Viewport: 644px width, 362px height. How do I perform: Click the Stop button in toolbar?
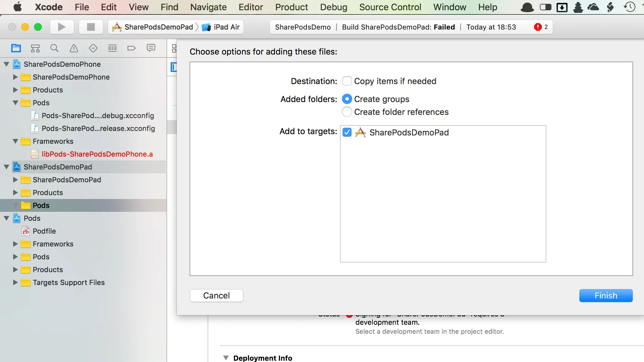(91, 27)
